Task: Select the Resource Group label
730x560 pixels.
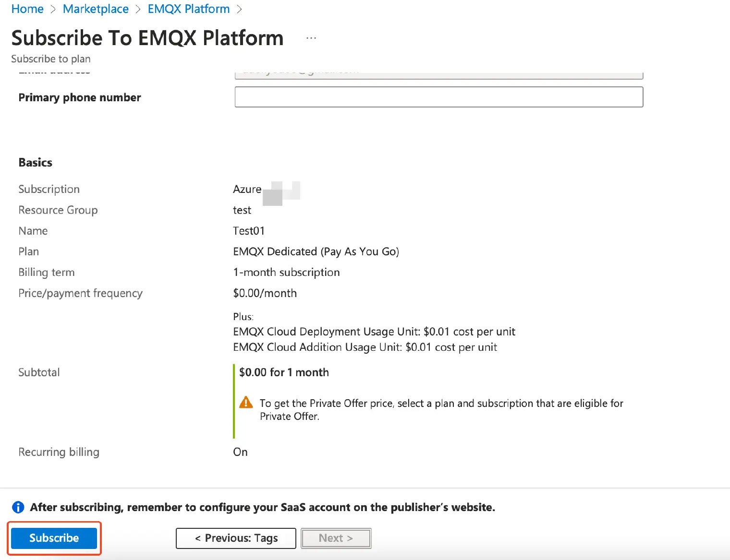Action: (x=58, y=210)
